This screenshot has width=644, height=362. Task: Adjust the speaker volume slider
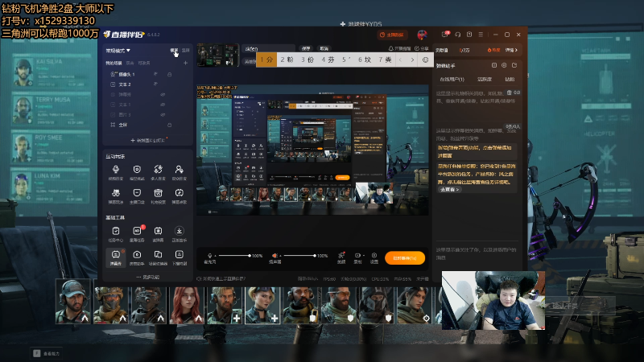pos(299,256)
